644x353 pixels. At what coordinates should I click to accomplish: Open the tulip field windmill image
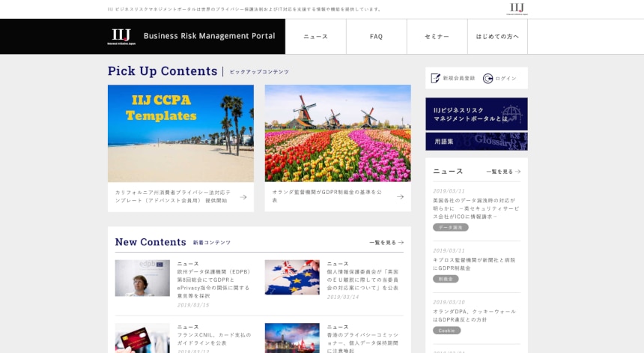[337, 133]
